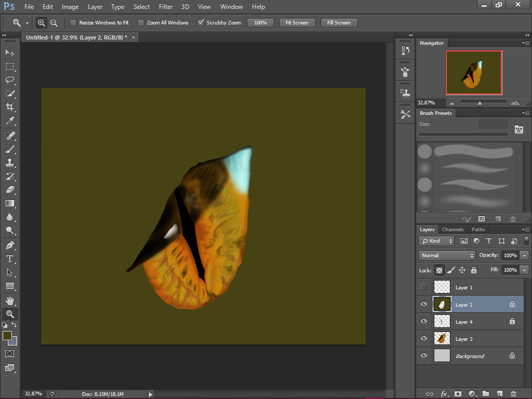
Task: Select the Move tool
Action: tap(10, 52)
